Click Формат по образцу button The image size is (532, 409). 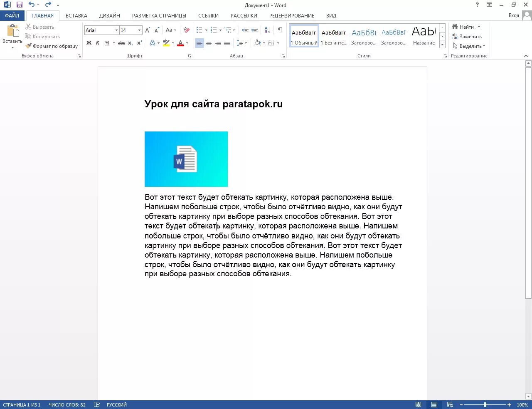pos(52,46)
